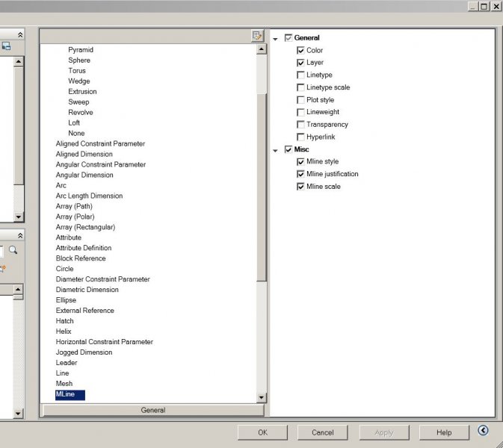Select Revolve in the object list
The image size is (503, 448).
tap(81, 112)
